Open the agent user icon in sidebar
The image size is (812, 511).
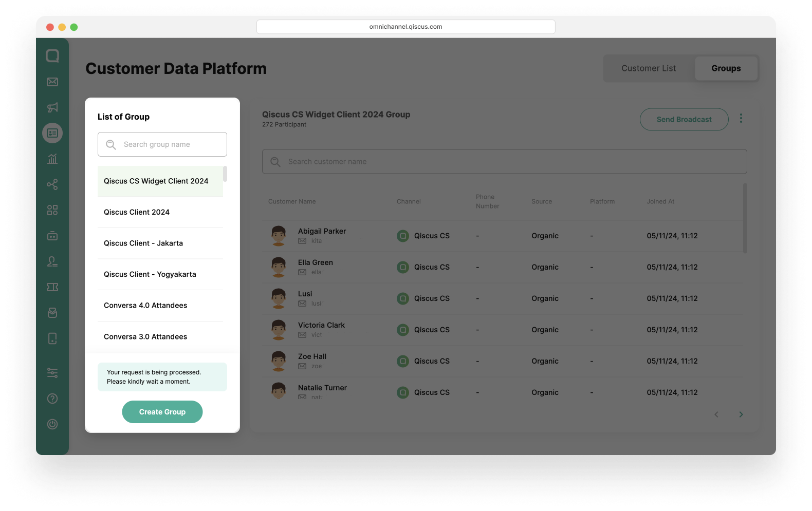click(52, 261)
